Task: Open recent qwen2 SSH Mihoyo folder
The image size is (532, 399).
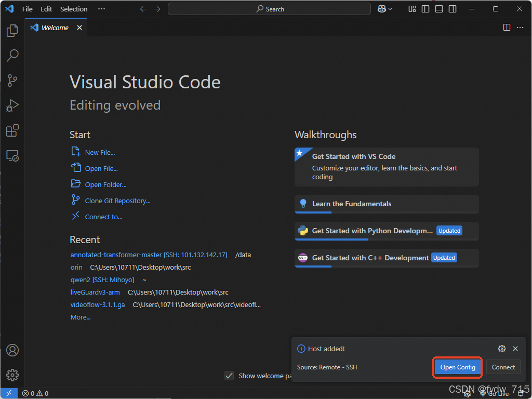Action: (102, 280)
